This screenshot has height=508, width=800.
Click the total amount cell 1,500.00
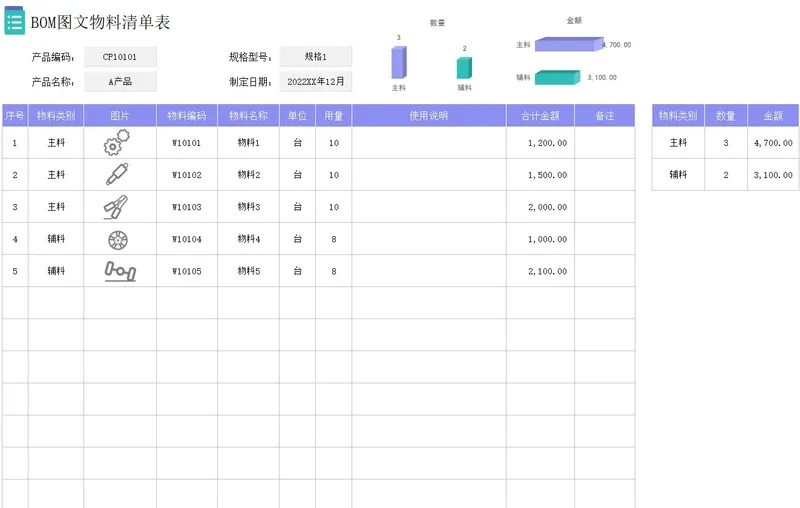click(x=540, y=175)
